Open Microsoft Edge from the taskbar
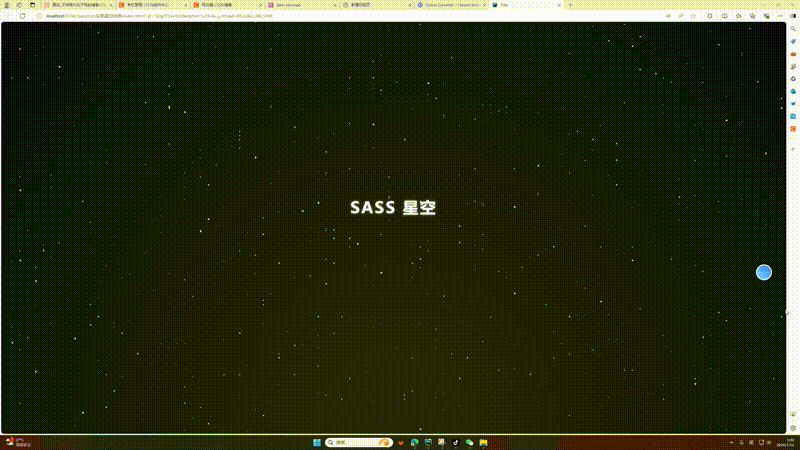Screen dimensions: 800x450 [414, 442]
